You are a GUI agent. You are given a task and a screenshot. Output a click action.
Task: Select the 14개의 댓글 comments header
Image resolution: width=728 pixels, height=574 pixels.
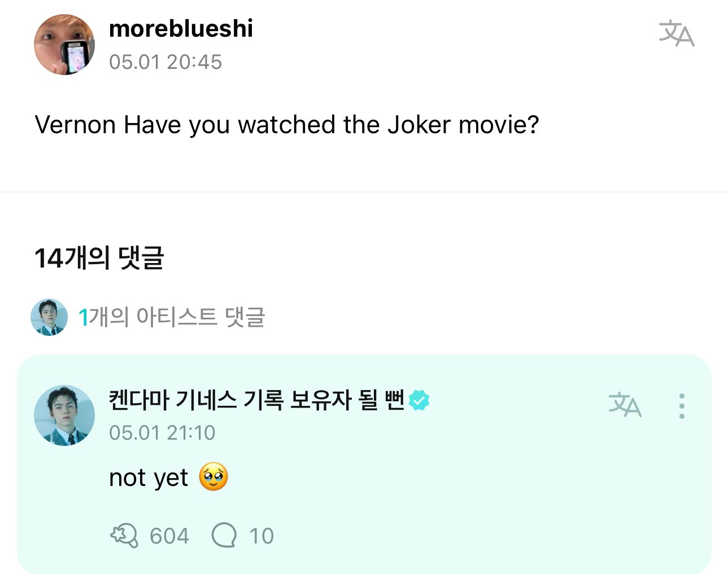tap(99, 258)
